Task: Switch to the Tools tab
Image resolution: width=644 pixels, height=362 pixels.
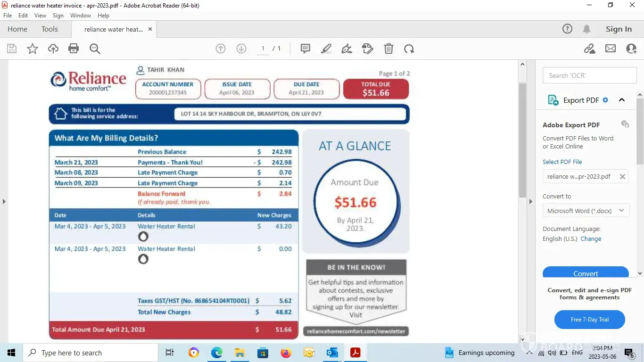Action: point(50,29)
